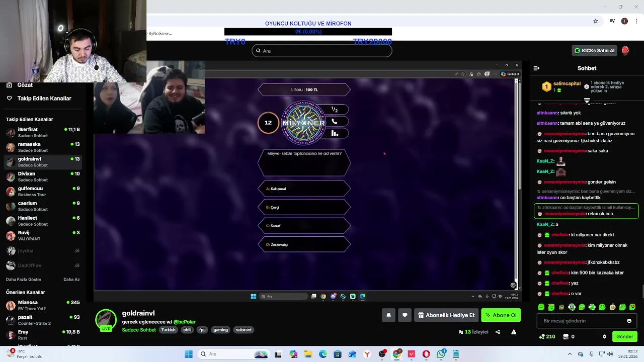Send message with Gönder button

point(624,336)
